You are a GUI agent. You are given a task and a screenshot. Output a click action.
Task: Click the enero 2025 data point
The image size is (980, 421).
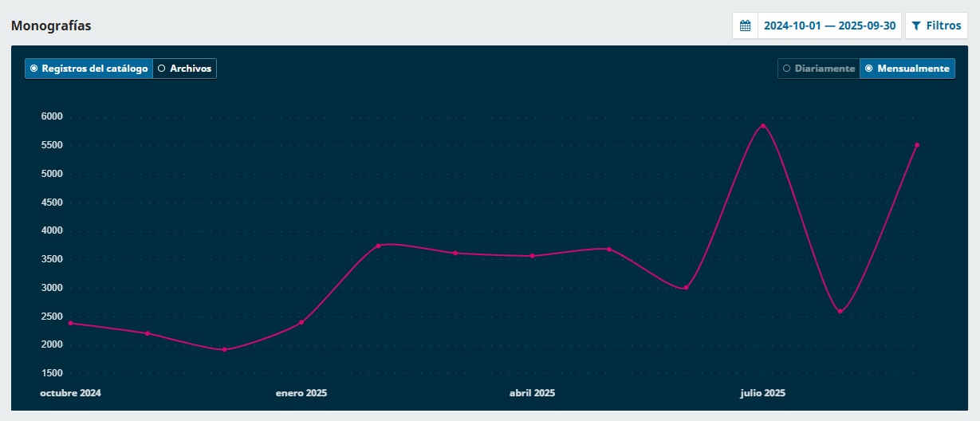pyautogui.click(x=301, y=322)
